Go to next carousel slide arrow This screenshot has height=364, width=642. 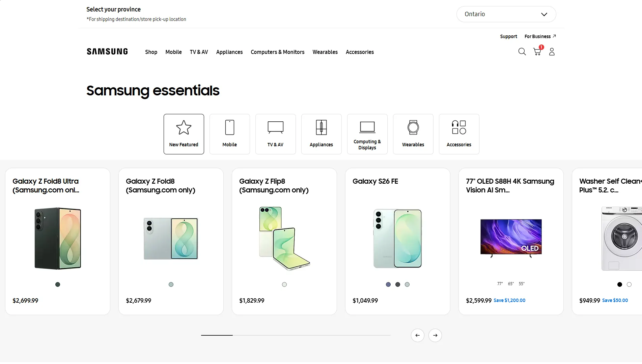435,335
